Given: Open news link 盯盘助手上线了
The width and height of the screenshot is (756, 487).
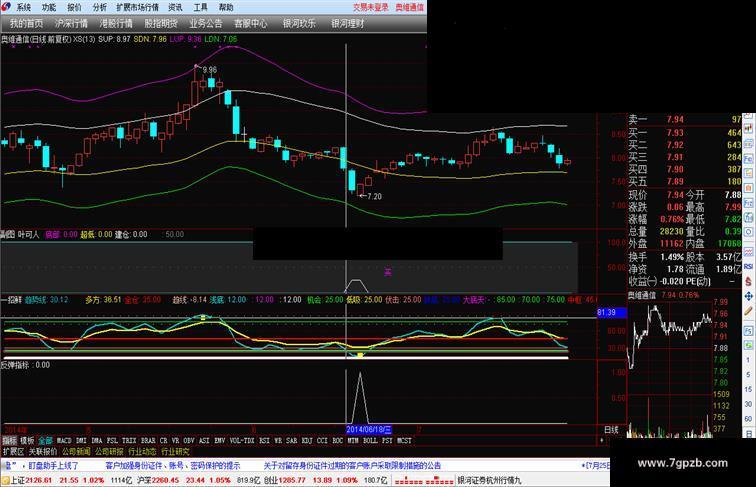Looking at the screenshot, I should tap(53, 466).
